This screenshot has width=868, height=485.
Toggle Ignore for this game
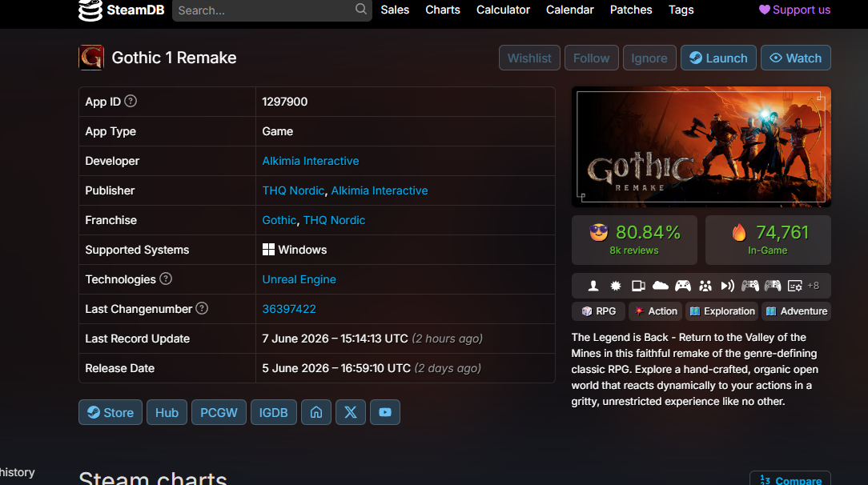coord(649,58)
